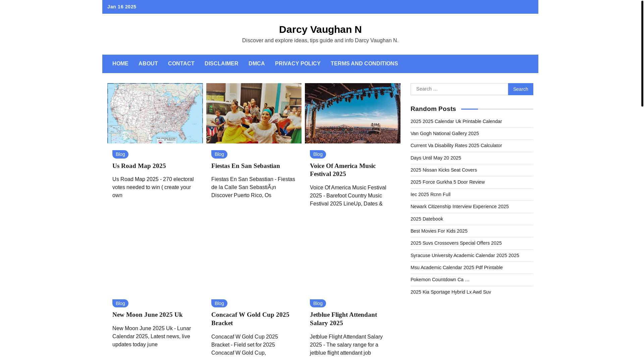Click the Blog tag above Us Road Map 2025
644x362 pixels.
click(120, 154)
